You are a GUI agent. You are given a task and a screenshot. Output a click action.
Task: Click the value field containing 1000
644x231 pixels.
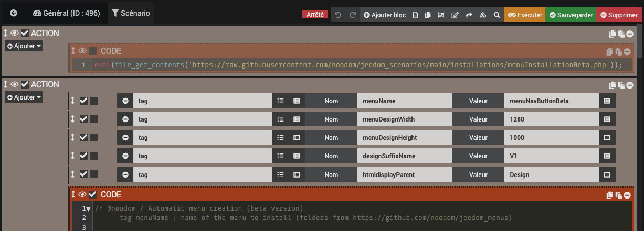[x=552, y=138]
